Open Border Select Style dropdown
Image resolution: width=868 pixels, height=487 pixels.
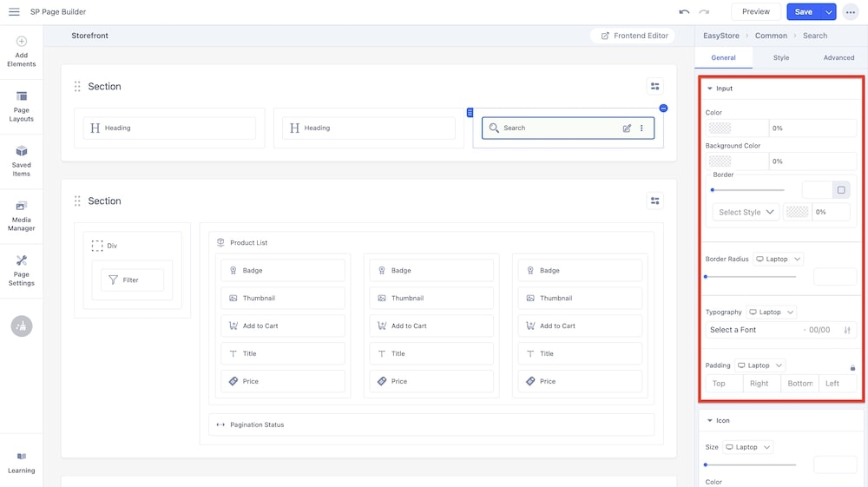click(x=746, y=212)
